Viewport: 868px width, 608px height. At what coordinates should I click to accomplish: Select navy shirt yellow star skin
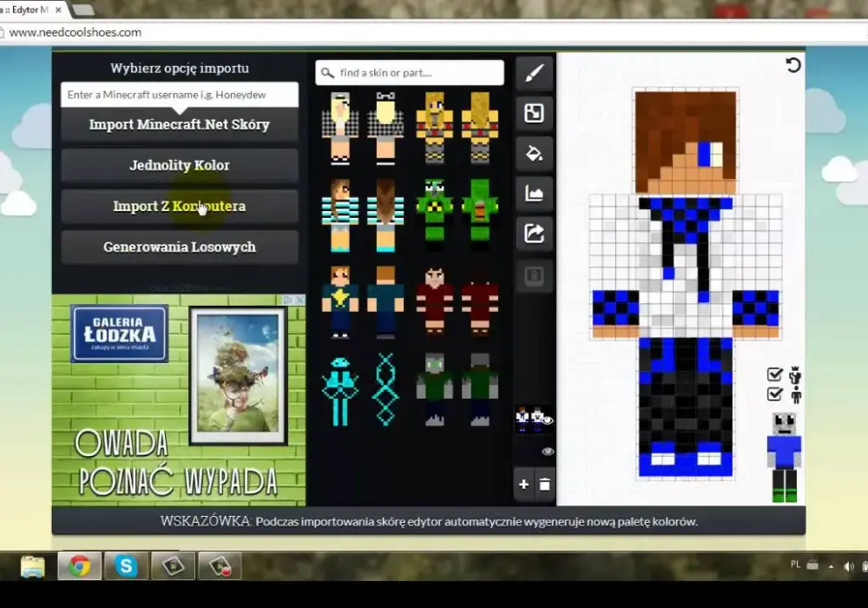click(340, 301)
